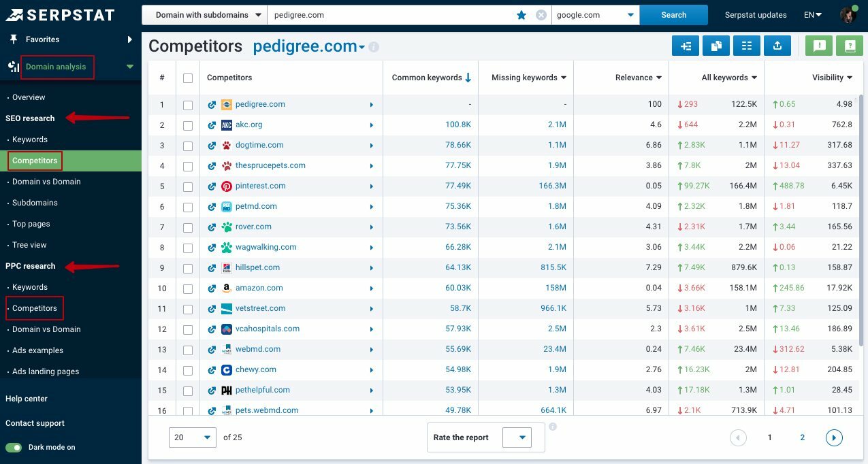
Task: Open the rows-per-page dropdown showing 20
Action: (x=193, y=437)
